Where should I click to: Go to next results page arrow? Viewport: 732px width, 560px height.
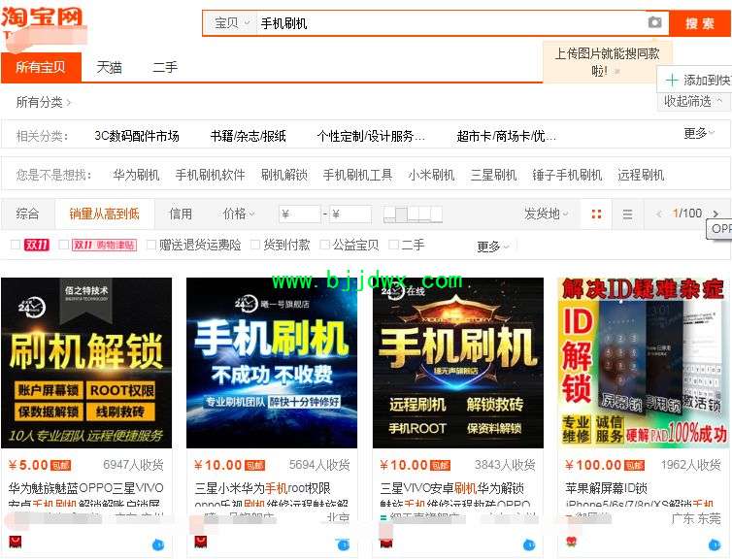(x=715, y=214)
